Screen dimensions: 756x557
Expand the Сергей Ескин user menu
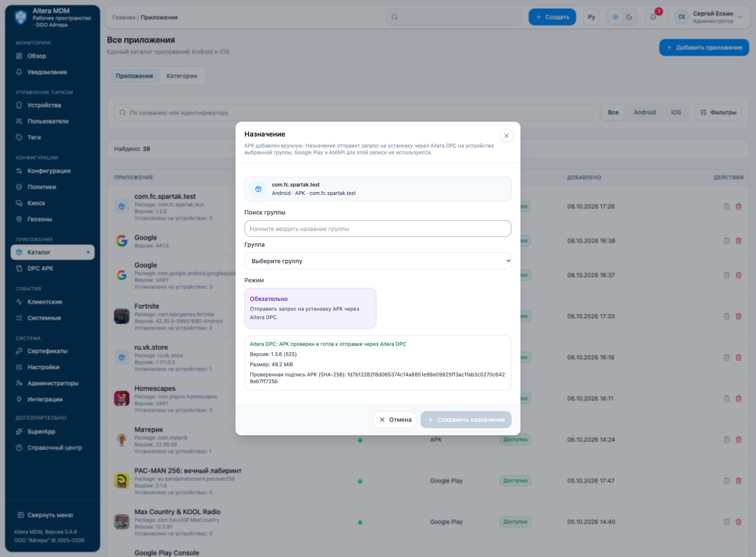point(709,17)
